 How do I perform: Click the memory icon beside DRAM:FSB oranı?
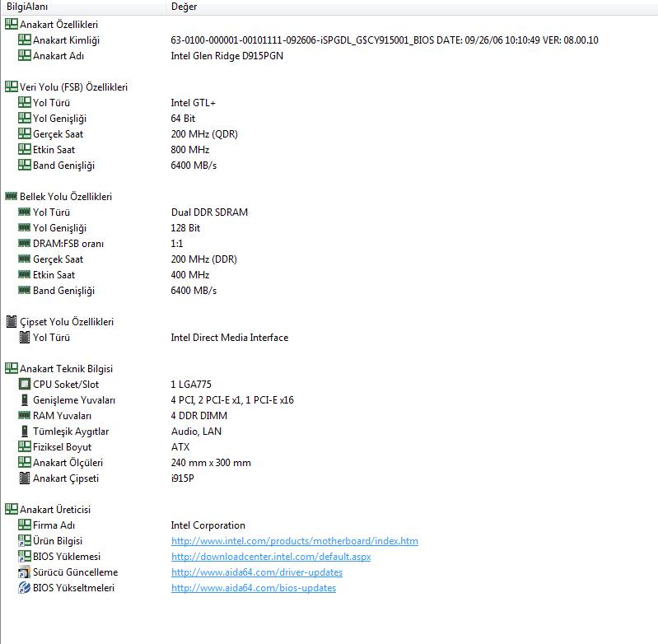[24, 244]
